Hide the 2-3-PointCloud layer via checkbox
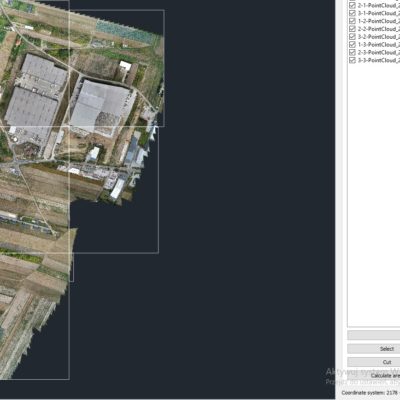Image resolution: width=400 pixels, height=400 pixels. (352, 52)
